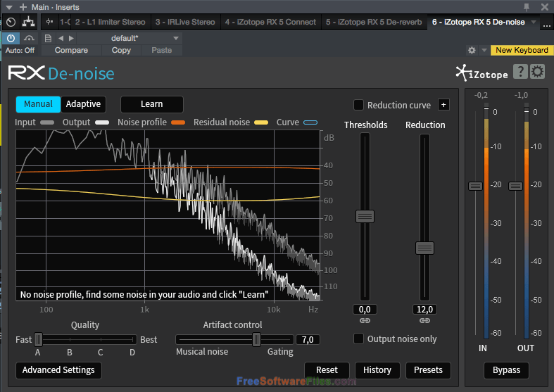
Task: Switch to Adaptive mode
Action: [83, 104]
